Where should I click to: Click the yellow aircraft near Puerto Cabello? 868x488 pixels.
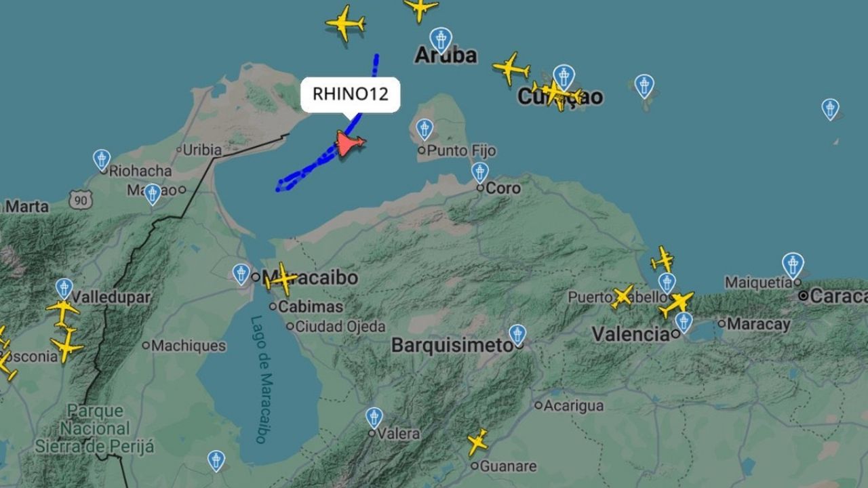tap(623, 296)
